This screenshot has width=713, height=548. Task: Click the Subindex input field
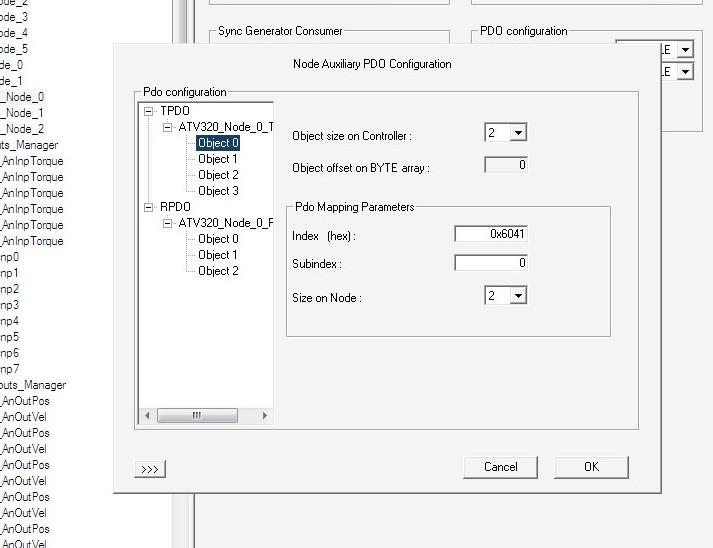(x=490, y=263)
